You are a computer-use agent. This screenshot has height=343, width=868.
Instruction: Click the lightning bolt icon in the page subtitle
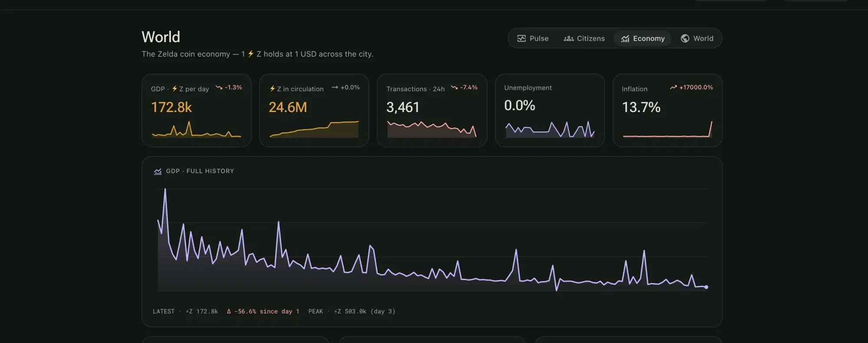coord(250,54)
